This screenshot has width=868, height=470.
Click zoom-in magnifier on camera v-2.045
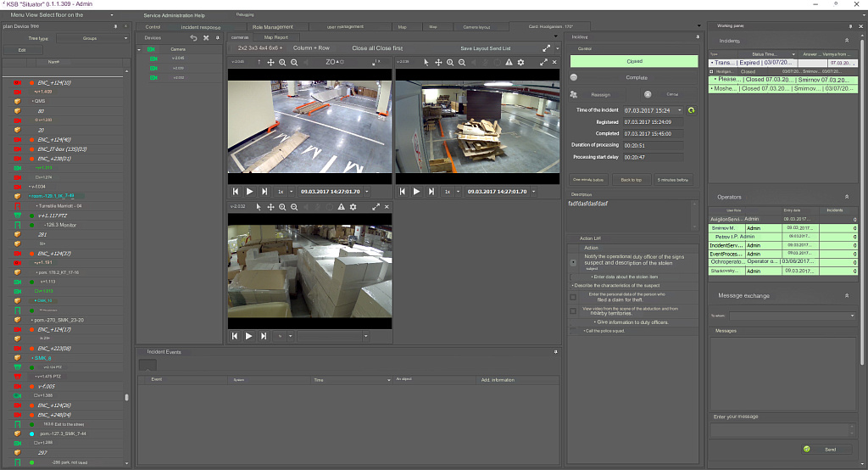tap(282, 63)
